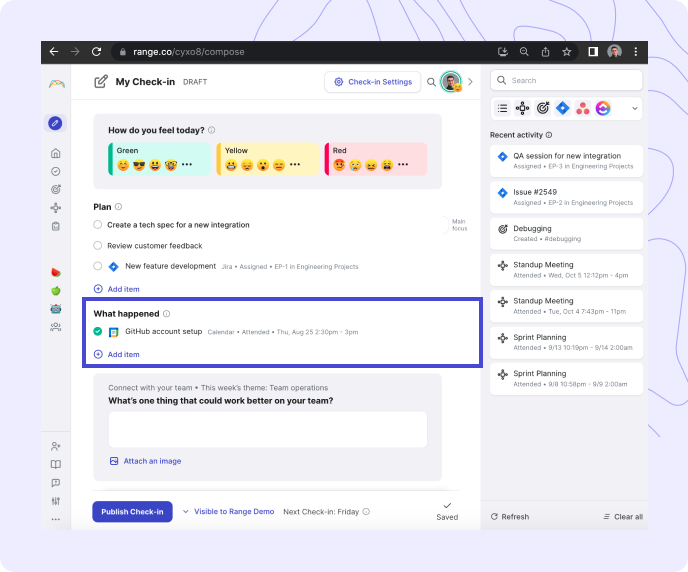Open Check-in Settings
The width and height of the screenshot is (688, 572).
coord(373,82)
